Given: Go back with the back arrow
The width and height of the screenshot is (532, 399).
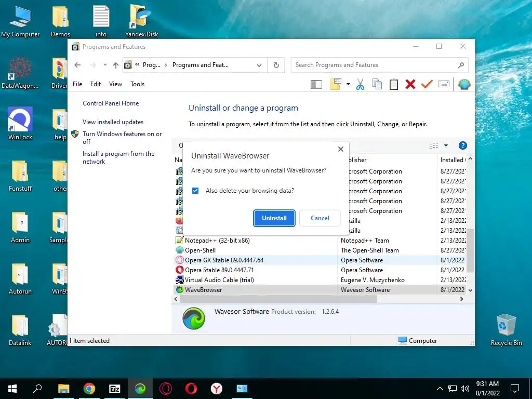Looking at the screenshot, I should click(x=78, y=65).
